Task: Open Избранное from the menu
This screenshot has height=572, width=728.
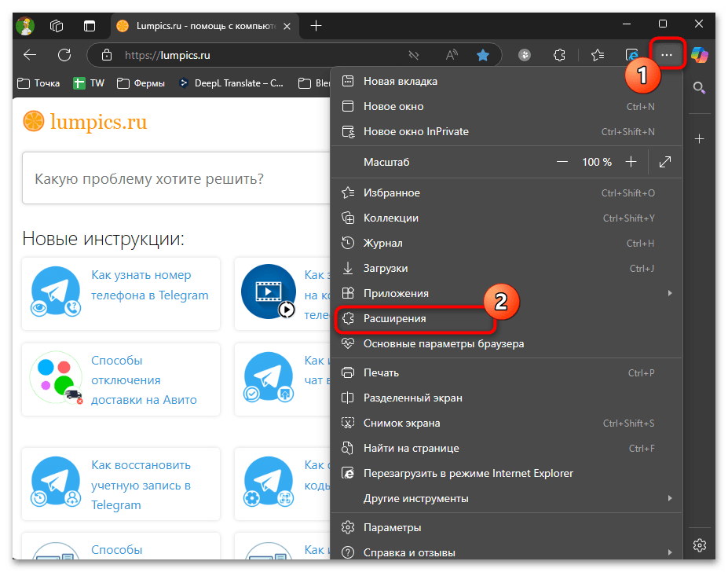Action: [507, 192]
